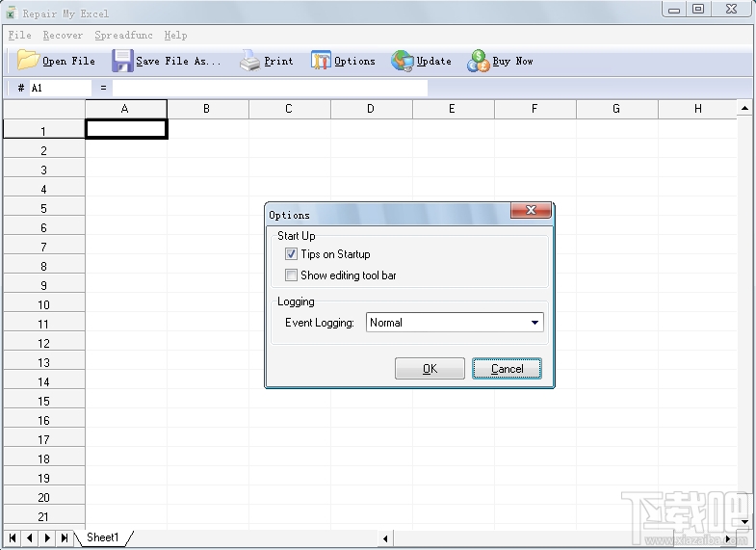Open the Spreadfunc menu

[123, 36]
